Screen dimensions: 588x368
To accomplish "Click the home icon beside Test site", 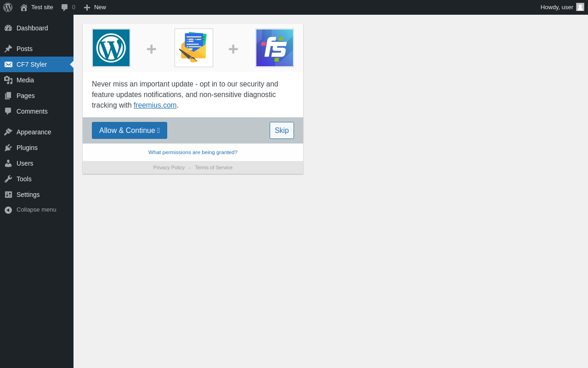I will 24,7.
